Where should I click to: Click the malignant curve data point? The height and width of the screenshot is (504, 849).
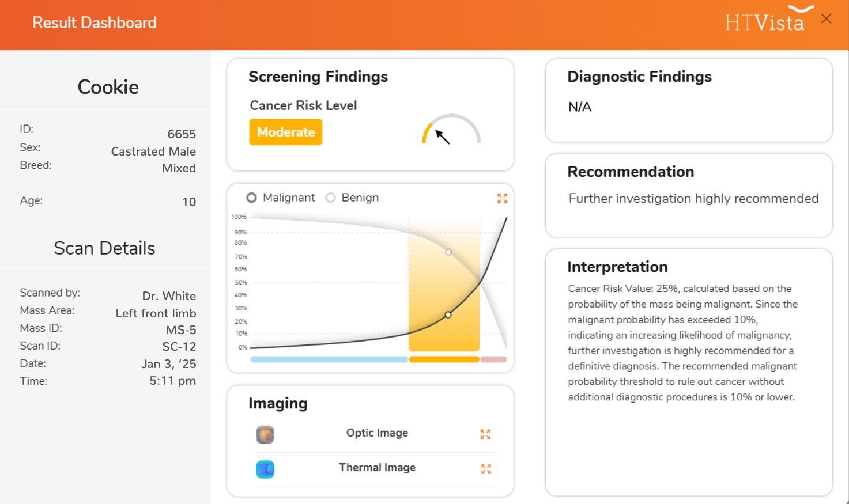click(448, 314)
